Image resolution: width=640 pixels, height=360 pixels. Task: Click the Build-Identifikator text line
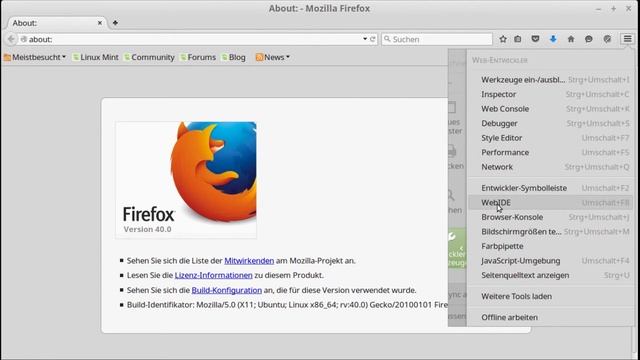tap(287, 305)
